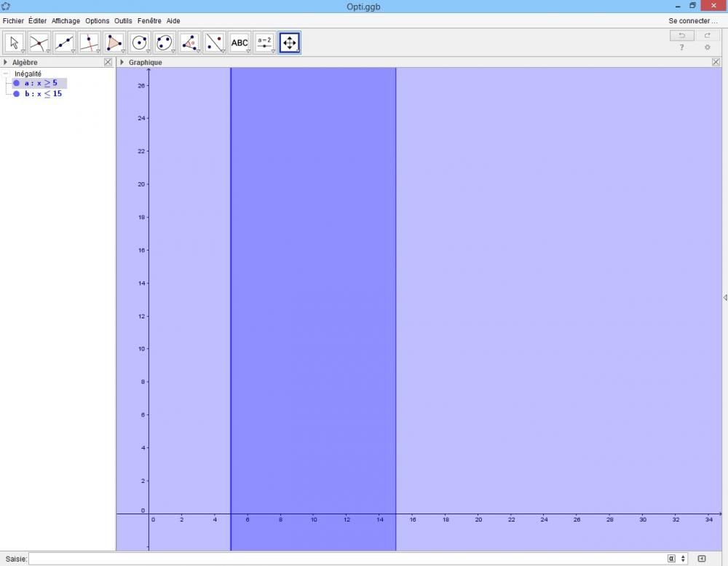Open input history arrows in Saisie bar
This screenshot has height=566, width=728.
click(x=683, y=559)
